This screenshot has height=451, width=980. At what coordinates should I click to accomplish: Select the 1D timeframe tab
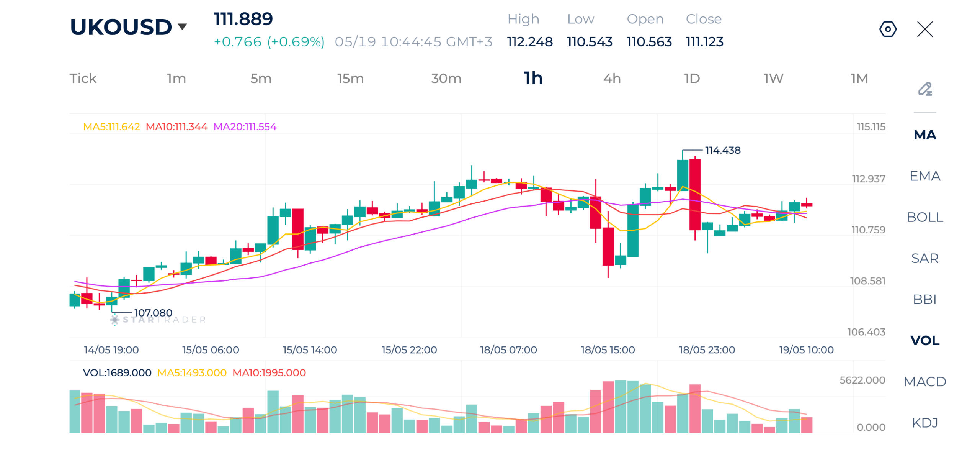pyautogui.click(x=691, y=78)
